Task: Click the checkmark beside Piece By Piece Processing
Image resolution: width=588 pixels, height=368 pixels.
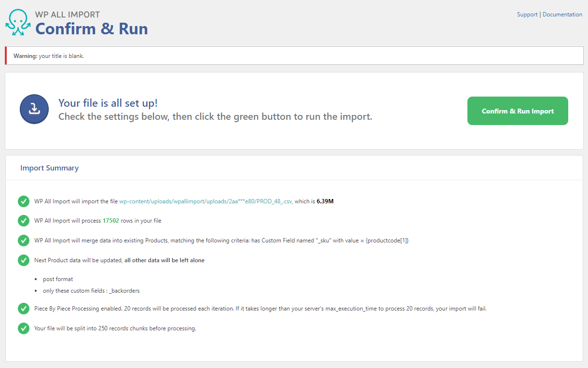Action: pos(23,309)
